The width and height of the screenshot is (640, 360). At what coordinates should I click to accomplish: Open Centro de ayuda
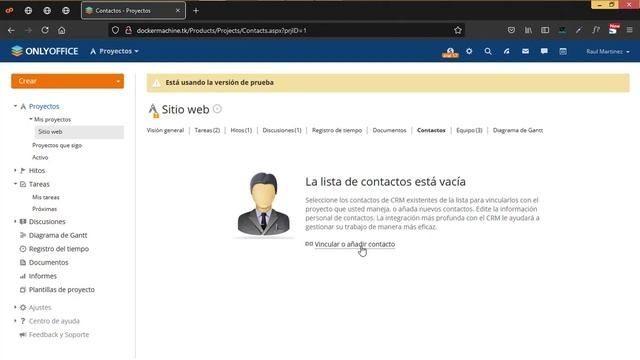click(54, 321)
